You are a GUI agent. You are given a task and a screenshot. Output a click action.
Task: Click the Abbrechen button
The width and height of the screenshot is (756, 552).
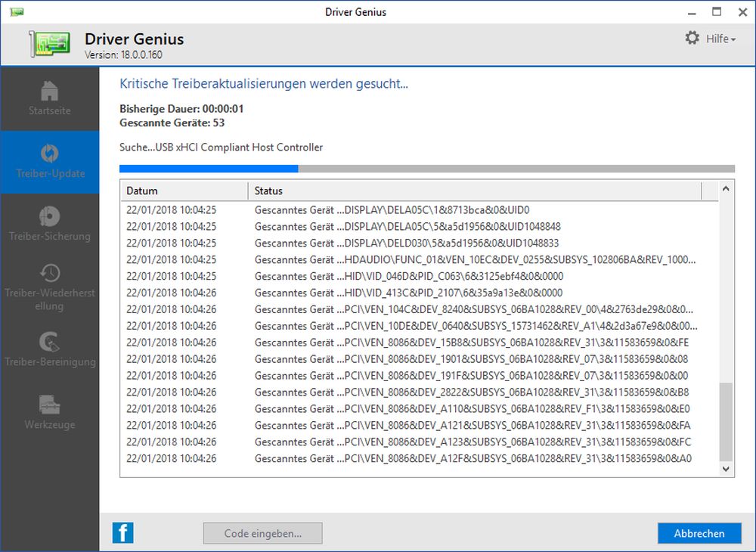point(699,533)
